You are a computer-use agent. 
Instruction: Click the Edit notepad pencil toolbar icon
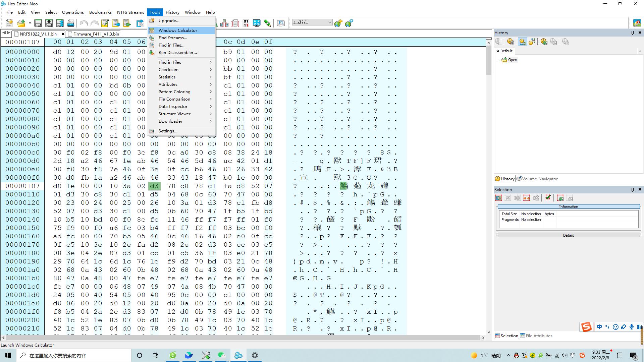[105, 23]
